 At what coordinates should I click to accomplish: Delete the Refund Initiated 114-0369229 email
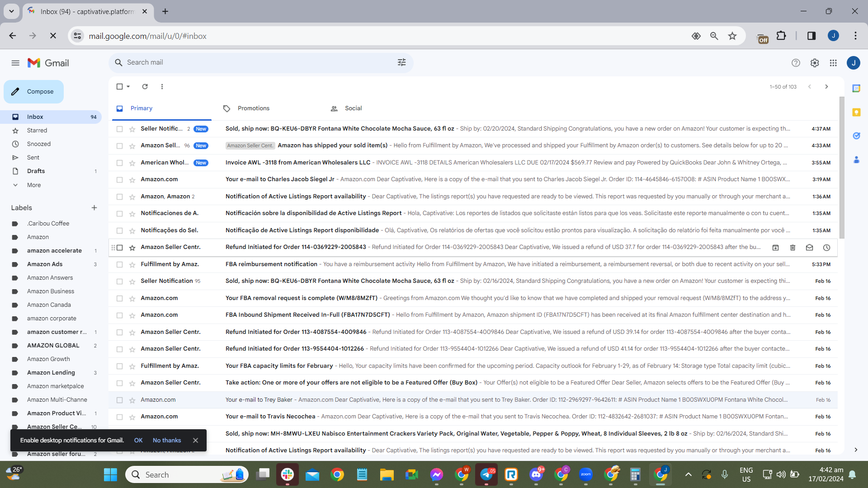793,247
